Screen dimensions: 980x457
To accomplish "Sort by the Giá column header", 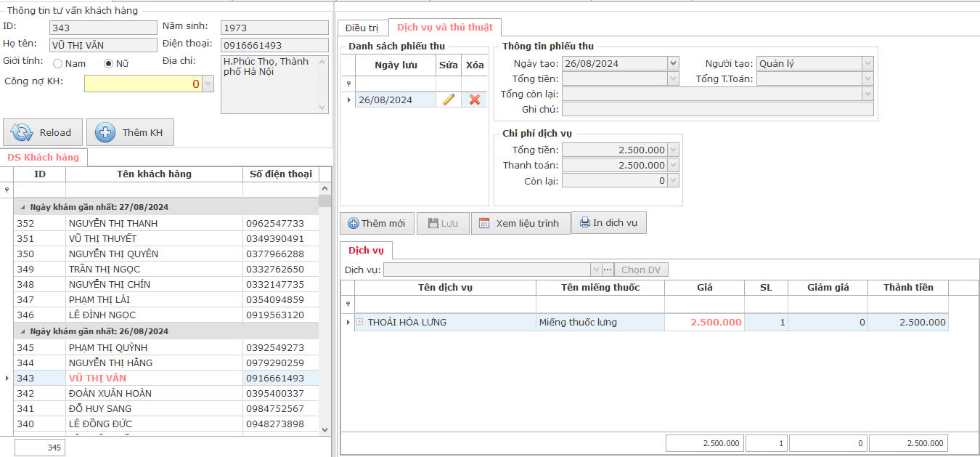I will click(x=704, y=287).
